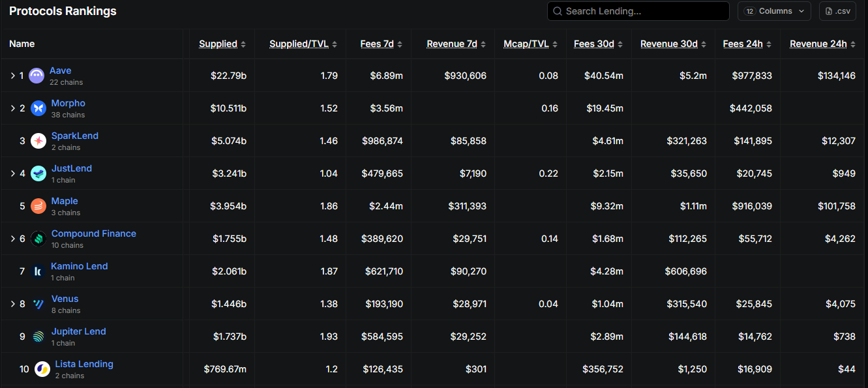
Task: Click the Lista Lending logo icon
Action: point(42,369)
